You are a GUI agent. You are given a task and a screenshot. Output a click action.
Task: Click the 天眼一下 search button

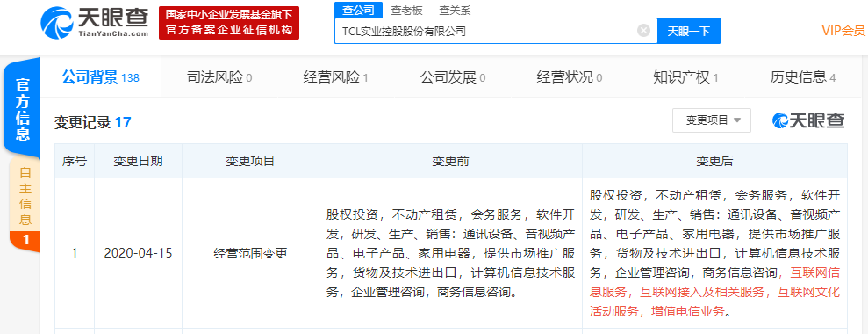689,31
